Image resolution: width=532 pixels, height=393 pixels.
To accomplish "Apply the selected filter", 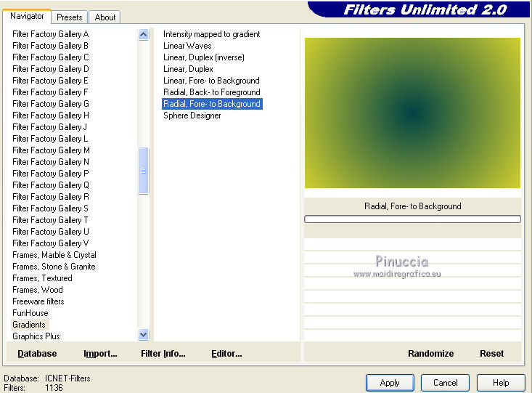I will click(x=390, y=383).
